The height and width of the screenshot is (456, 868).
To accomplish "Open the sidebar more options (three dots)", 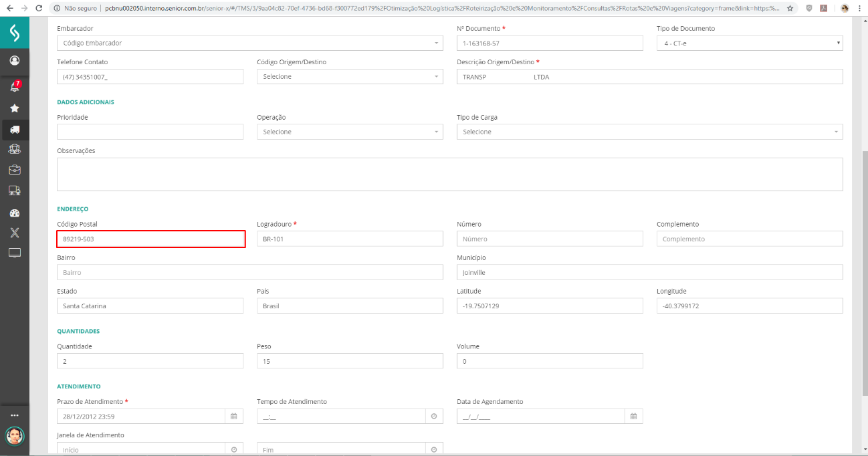I will point(14,415).
